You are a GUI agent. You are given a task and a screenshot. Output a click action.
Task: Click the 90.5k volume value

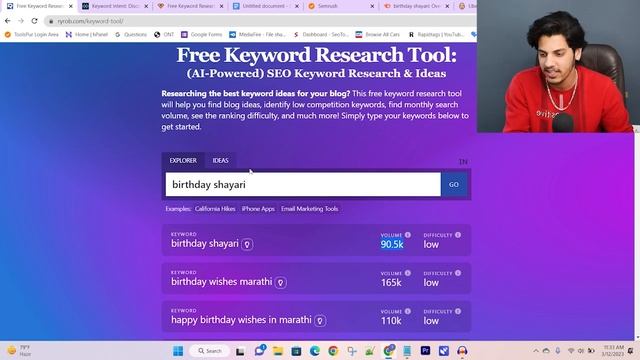pos(392,244)
